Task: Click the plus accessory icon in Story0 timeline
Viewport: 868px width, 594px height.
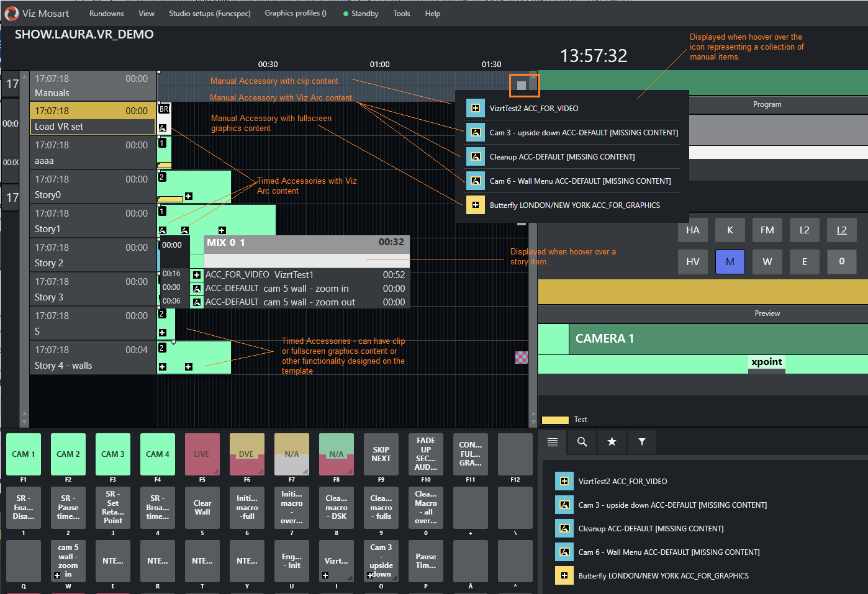Action: pos(188,196)
